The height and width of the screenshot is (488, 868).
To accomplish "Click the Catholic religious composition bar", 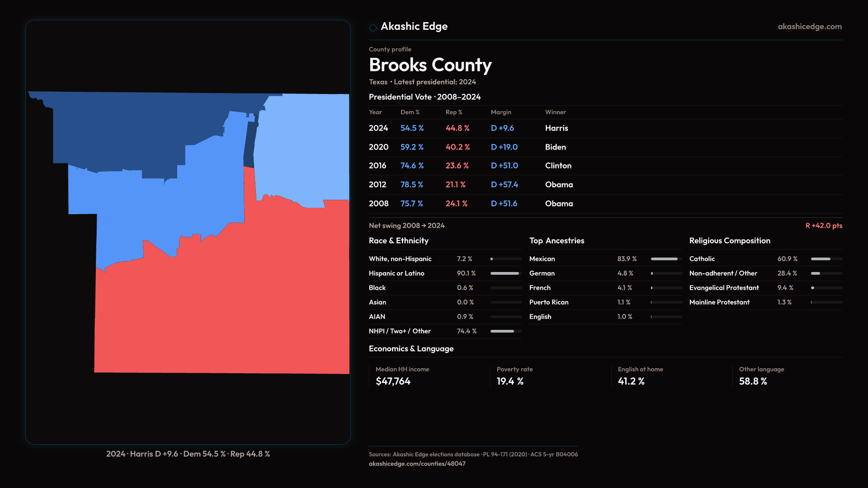I will tap(826, 259).
